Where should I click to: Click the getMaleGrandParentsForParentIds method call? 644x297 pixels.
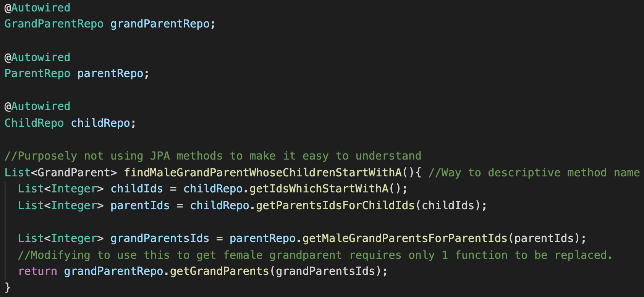pyautogui.click(x=405, y=238)
